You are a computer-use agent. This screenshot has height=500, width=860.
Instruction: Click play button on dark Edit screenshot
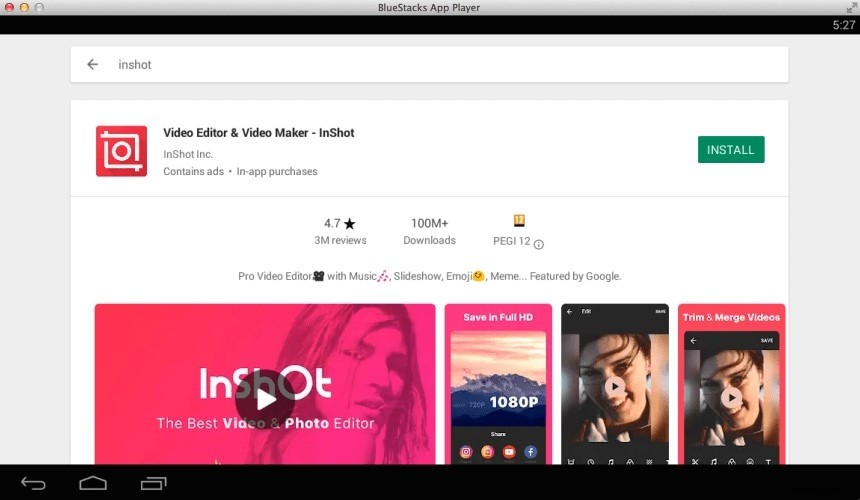[615, 386]
